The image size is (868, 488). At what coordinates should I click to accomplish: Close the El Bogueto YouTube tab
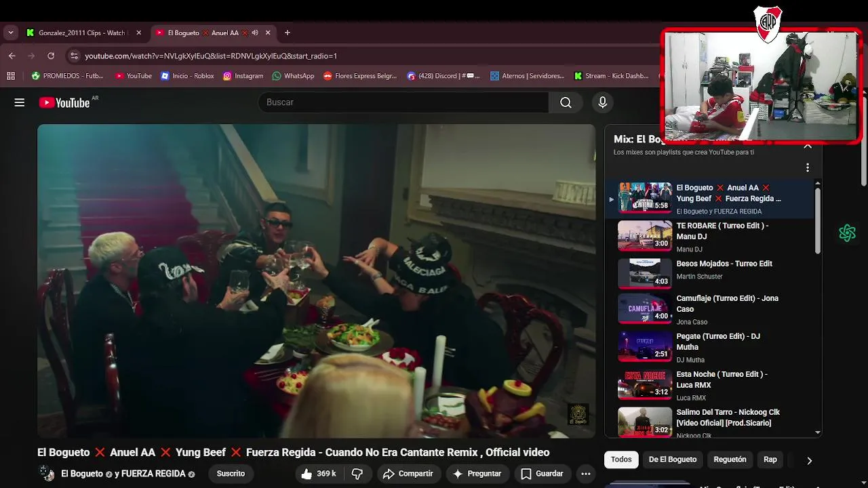point(268,33)
